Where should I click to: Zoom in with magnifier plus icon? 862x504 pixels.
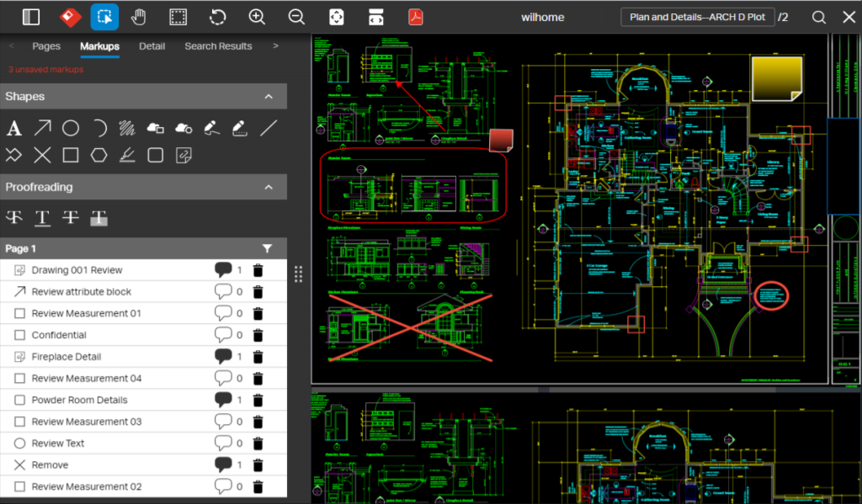point(257,17)
